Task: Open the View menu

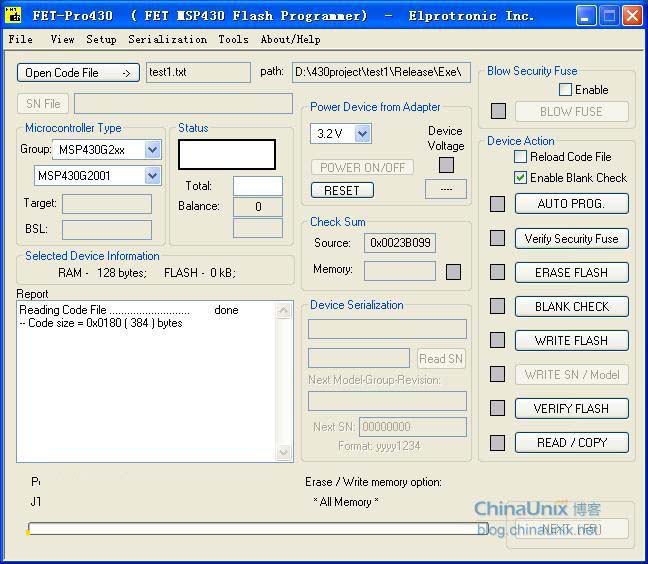Action: tap(62, 39)
